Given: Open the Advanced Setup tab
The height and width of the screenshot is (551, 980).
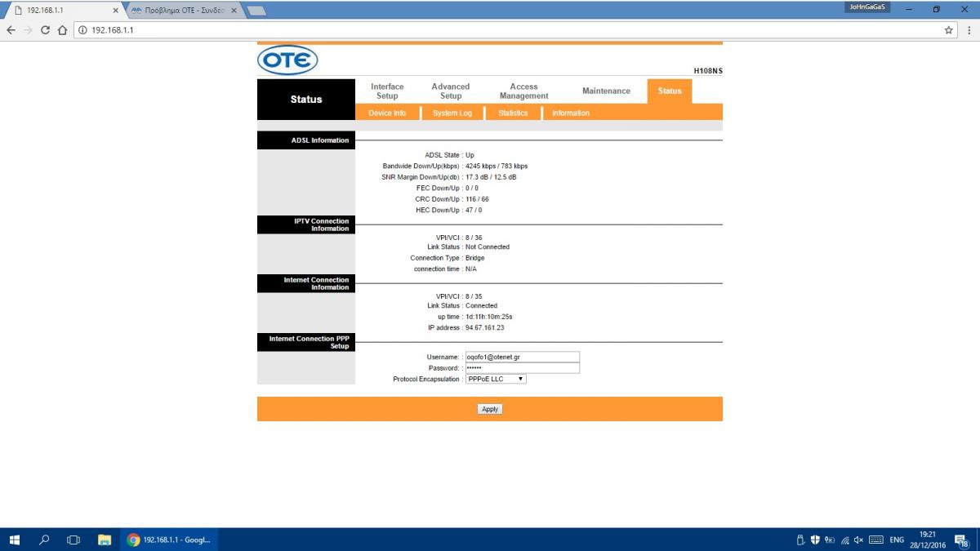Looking at the screenshot, I should coord(451,91).
